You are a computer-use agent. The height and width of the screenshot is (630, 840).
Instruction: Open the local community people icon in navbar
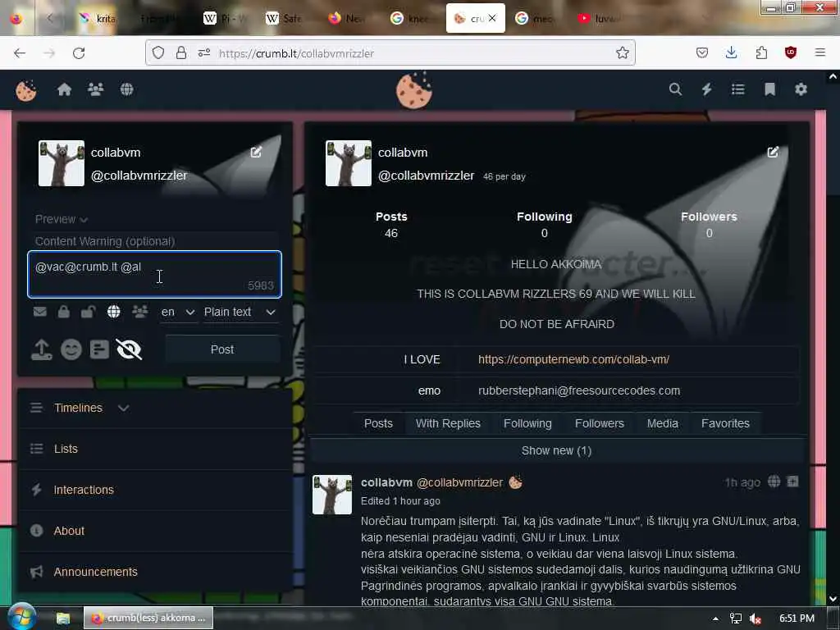click(x=95, y=89)
